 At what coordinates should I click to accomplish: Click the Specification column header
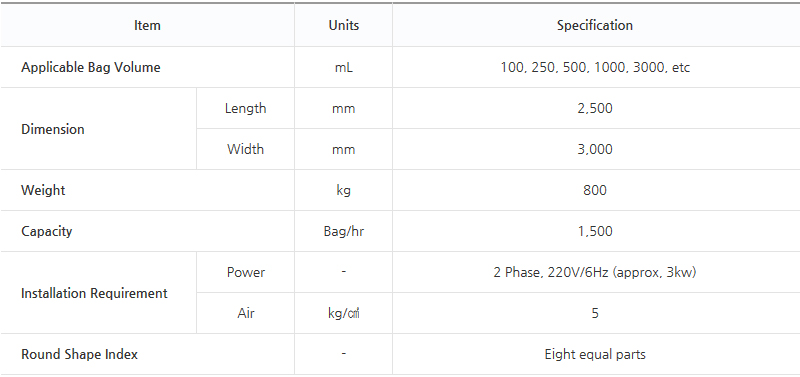[x=595, y=26]
